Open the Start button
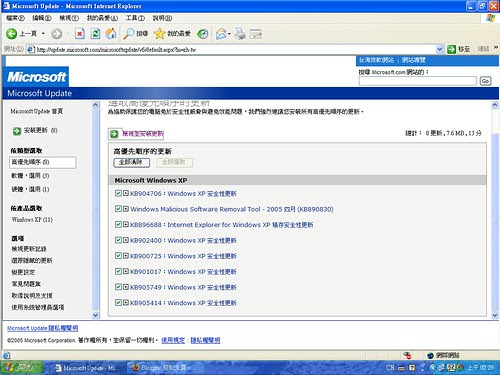 [x=22, y=367]
